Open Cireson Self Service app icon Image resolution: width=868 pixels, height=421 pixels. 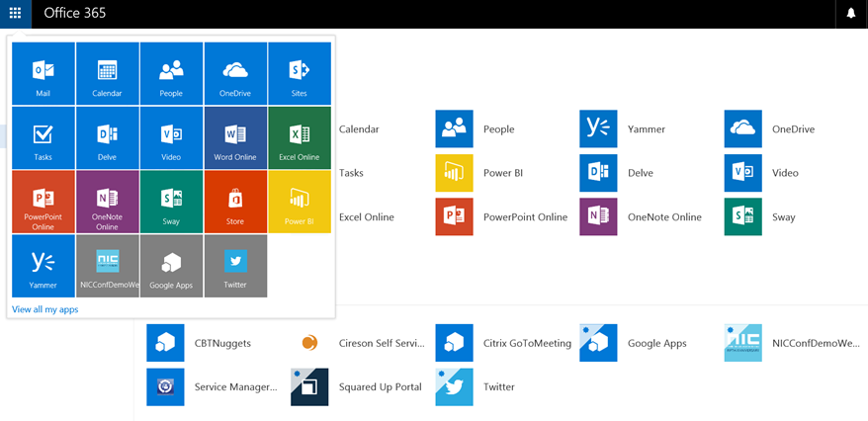click(x=310, y=343)
